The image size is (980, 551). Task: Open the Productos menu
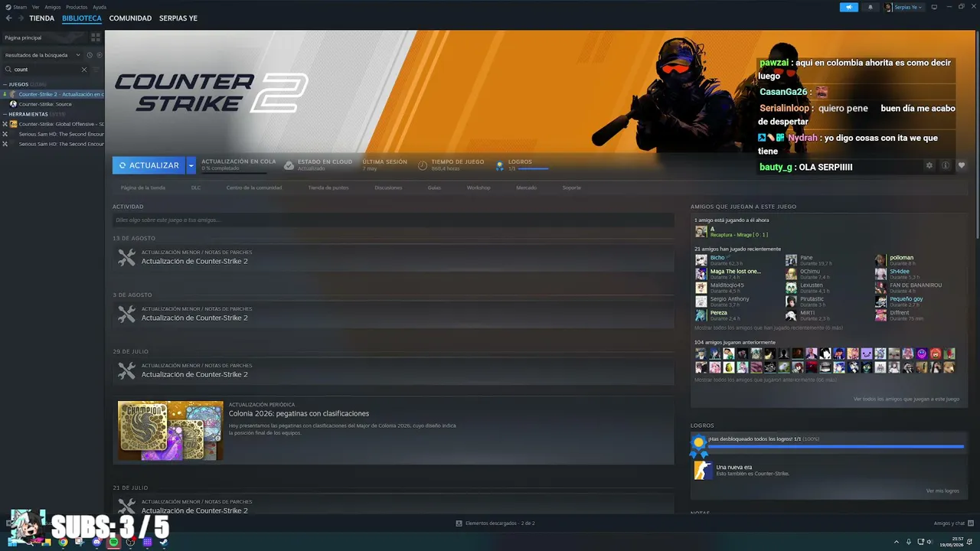77,7
